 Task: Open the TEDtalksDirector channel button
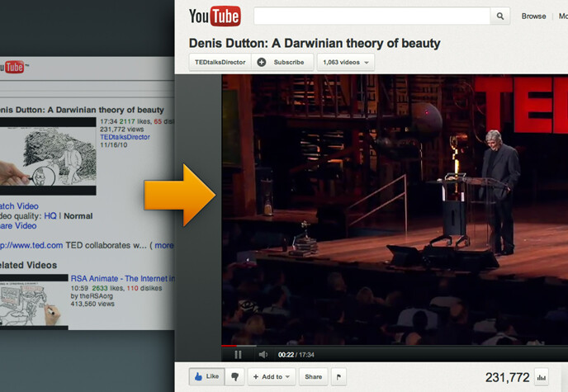(220, 62)
